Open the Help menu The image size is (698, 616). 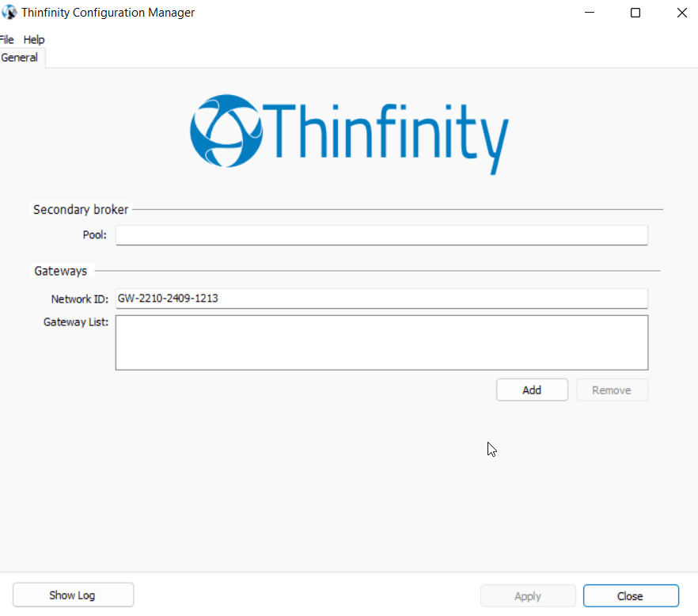[34, 40]
